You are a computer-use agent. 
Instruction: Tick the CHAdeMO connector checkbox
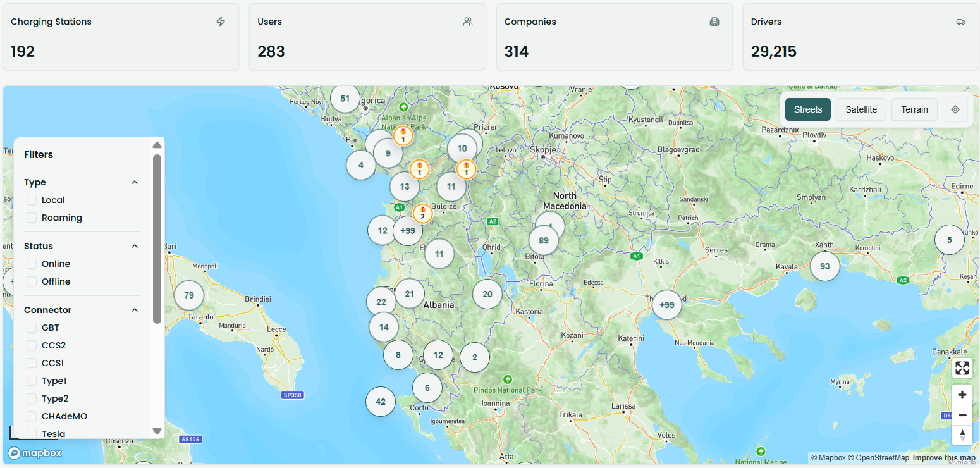(32, 416)
